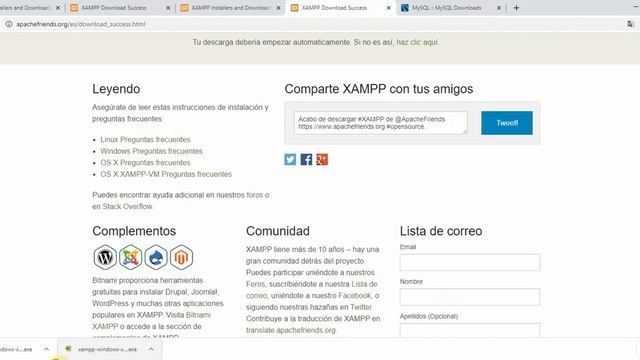Open the Facebook link in Comunidad text
The height and width of the screenshot is (360, 640).
[x=355, y=296]
